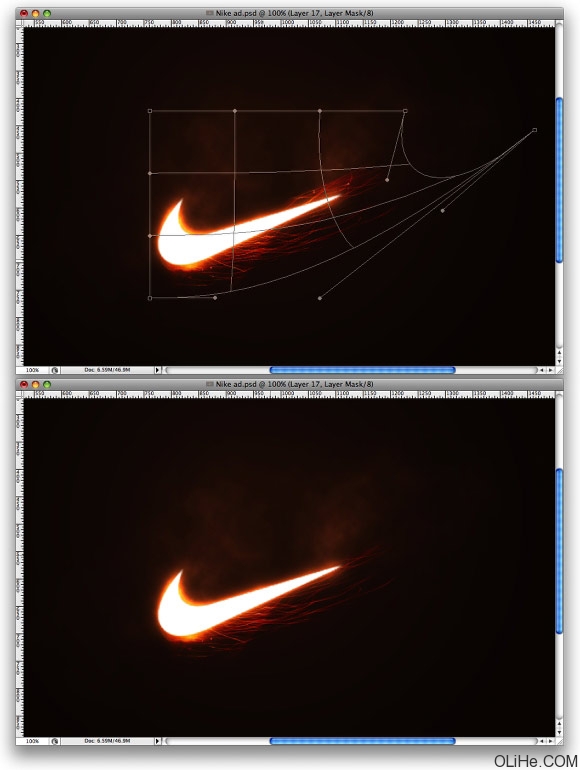Click the status bar icon beside zoom field in top window
Image resolution: width=580 pixels, height=770 pixels.
[55, 370]
